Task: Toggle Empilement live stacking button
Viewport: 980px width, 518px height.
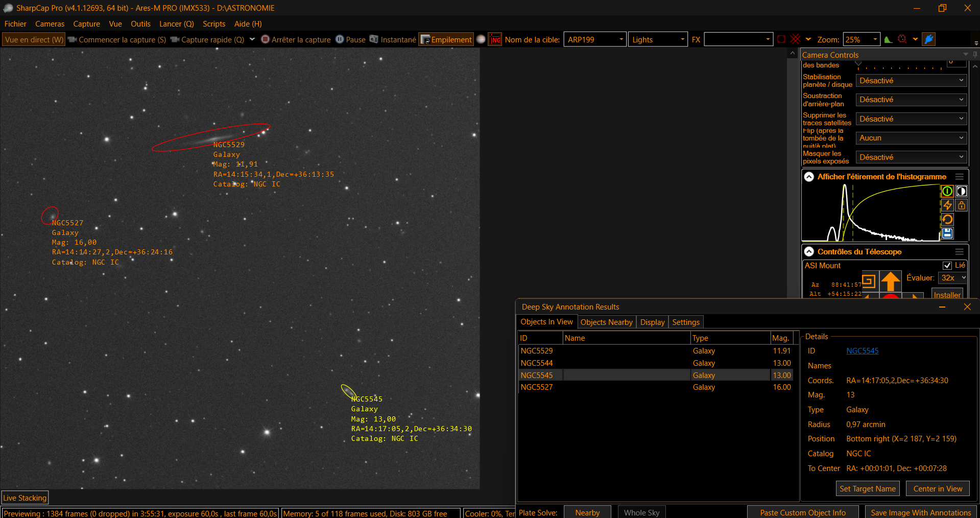Action: 446,39
